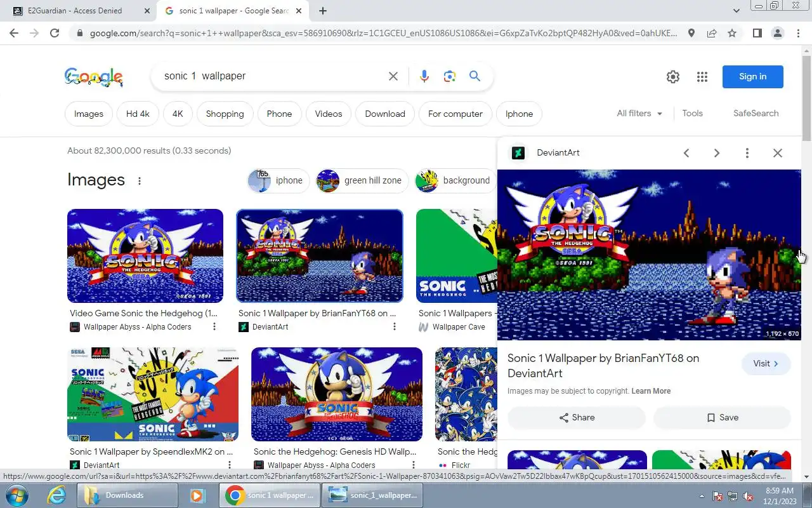
Task: Refine with green hill zone chip
Action: [x=362, y=180]
